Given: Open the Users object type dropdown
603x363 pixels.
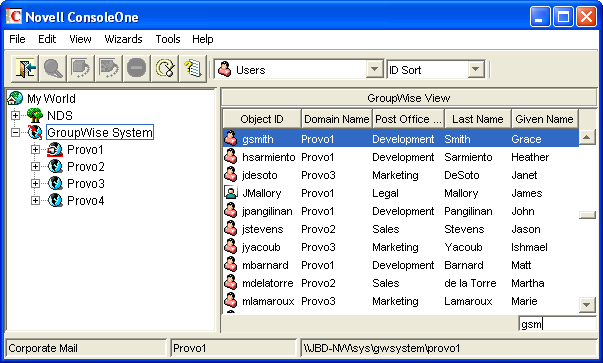Looking at the screenshot, I should pyautogui.click(x=374, y=70).
